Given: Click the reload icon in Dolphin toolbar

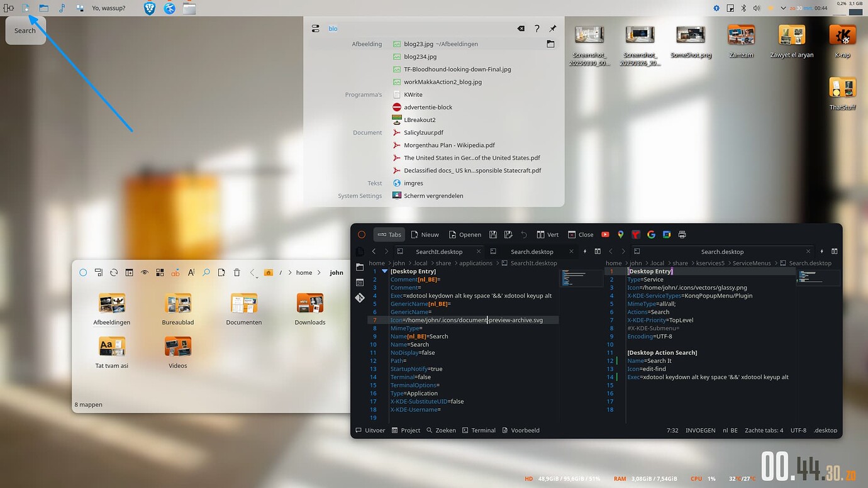Looking at the screenshot, I should click(114, 272).
